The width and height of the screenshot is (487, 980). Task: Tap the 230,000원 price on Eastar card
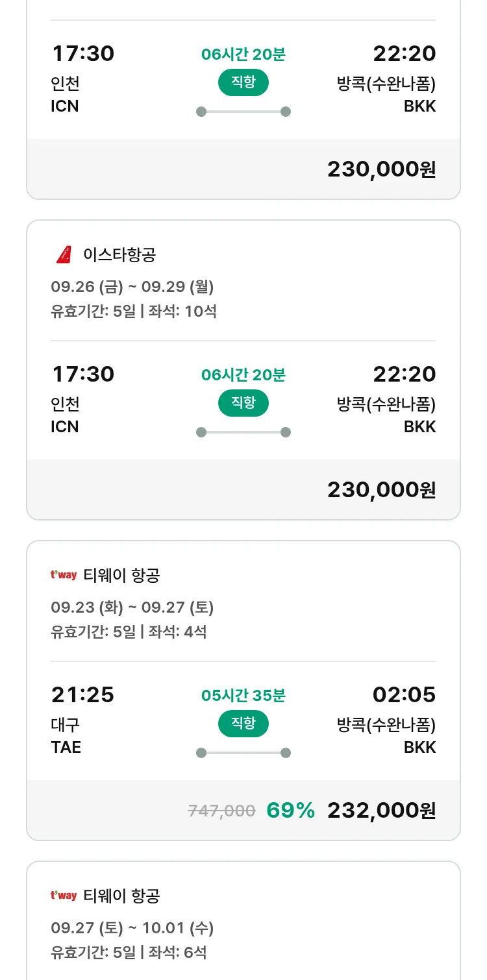click(x=381, y=489)
